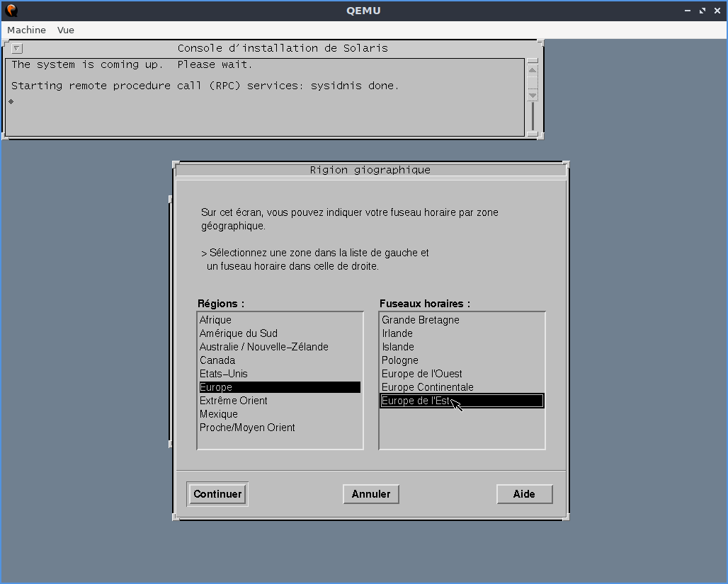
Task: Click the Console d'installation de Solaris title bar
Action: click(283, 48)
